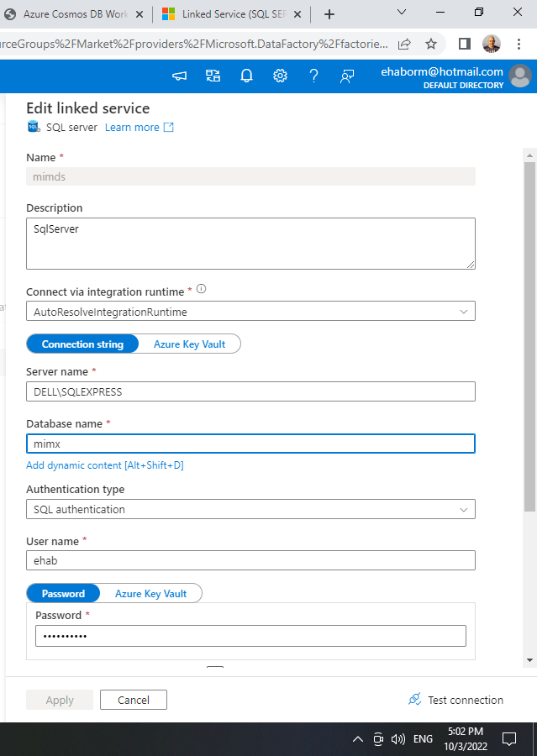537x756 pixels.
Task: Click the Description text area
Action: (x=250, y=244)
